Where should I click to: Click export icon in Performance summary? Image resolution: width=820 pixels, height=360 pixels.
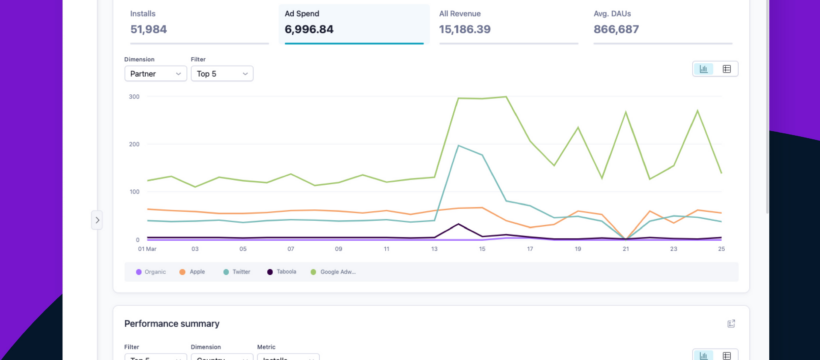731,324
